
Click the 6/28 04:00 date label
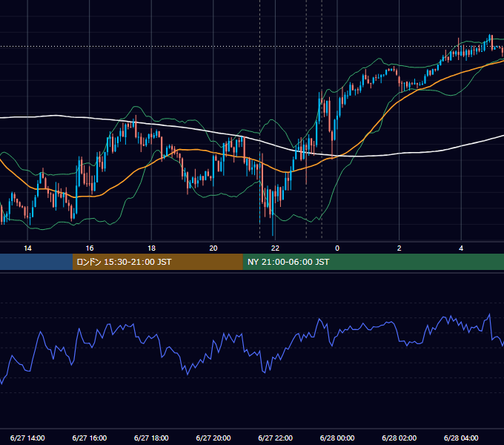[x=461, y=438]
